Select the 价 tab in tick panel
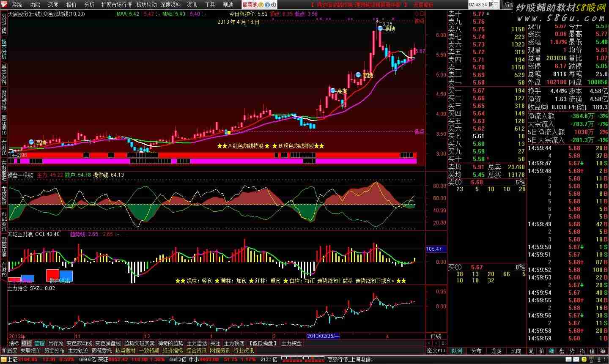609x364 pixels. (542, 351)
